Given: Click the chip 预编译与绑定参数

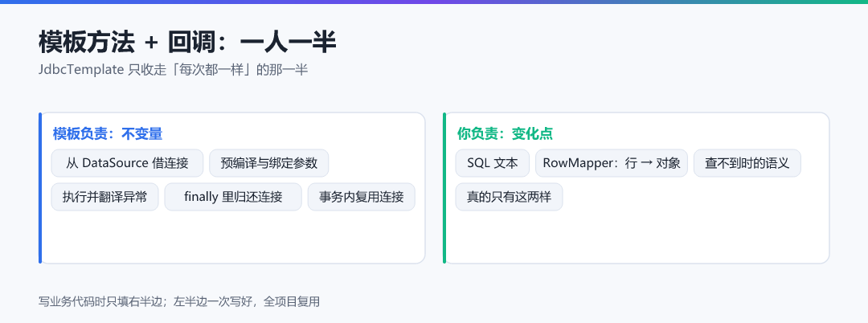Looking at the screenshot, I should 269,163.
